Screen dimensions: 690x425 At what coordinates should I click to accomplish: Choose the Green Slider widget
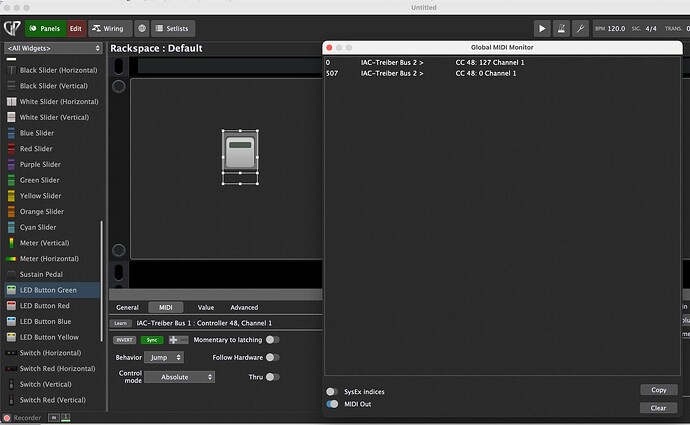[52, 180]
